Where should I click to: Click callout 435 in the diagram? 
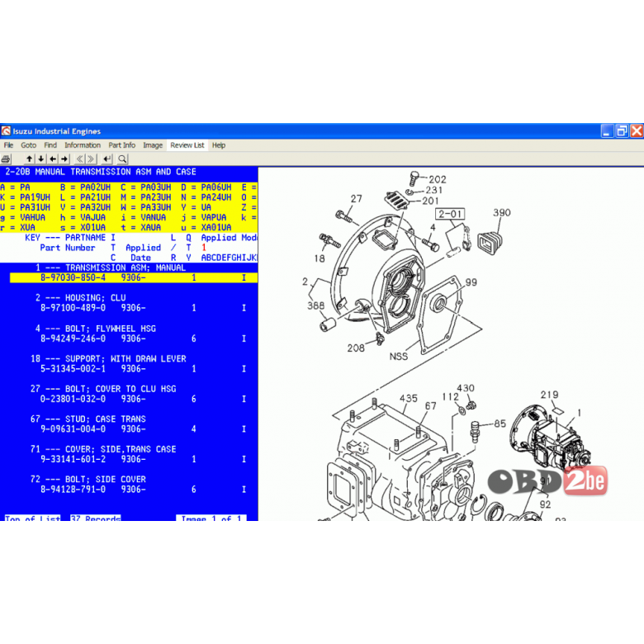tap(409, 399)
